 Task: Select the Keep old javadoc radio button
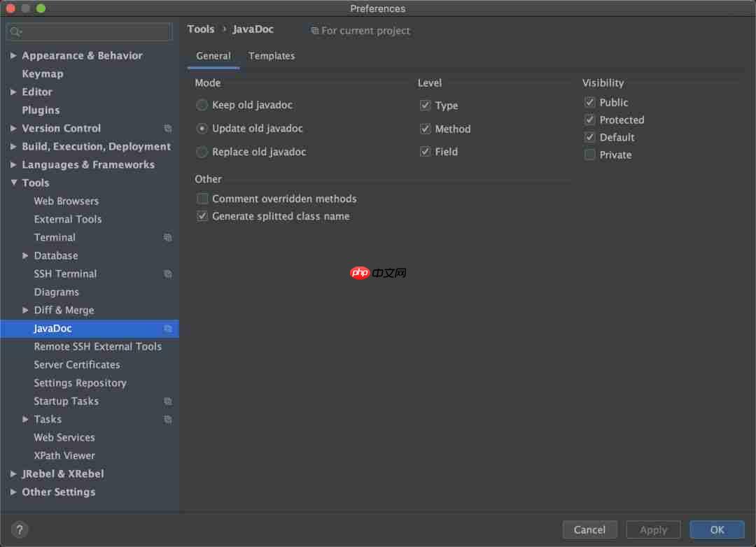202,105
